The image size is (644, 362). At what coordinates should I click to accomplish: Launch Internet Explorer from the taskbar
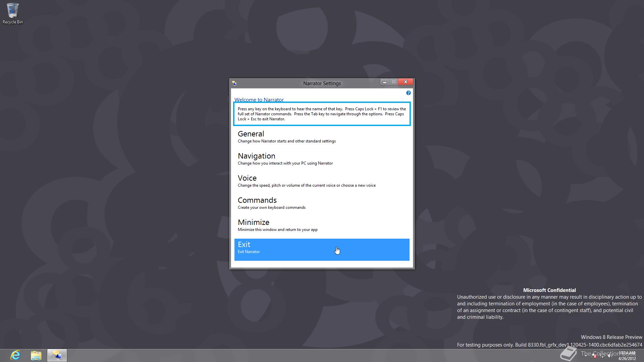tap(15, 355)
